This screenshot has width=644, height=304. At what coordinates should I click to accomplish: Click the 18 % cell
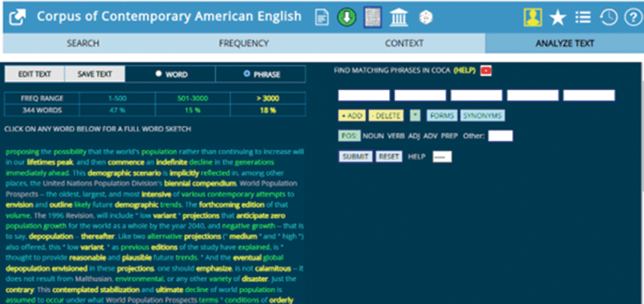[x=267, y=110]
